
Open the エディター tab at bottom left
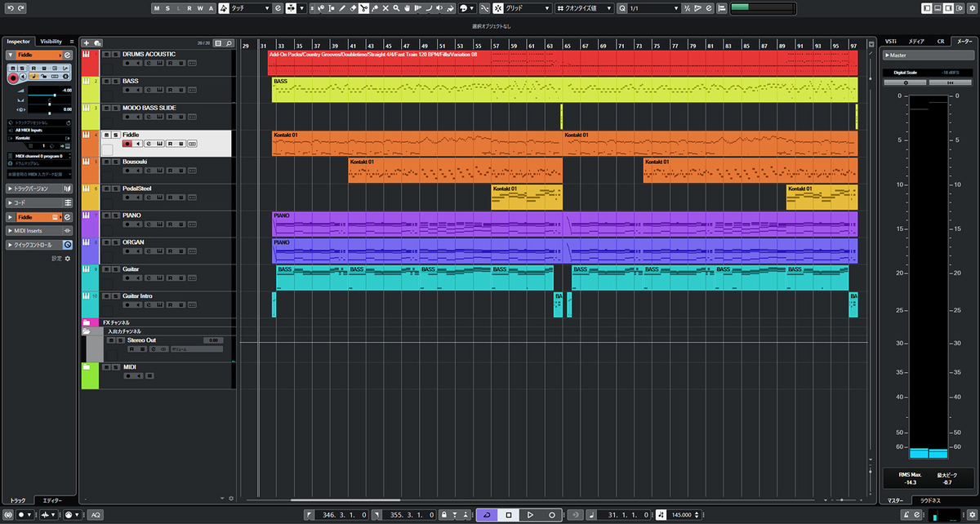pyautogui.click(x=52, y=500)
